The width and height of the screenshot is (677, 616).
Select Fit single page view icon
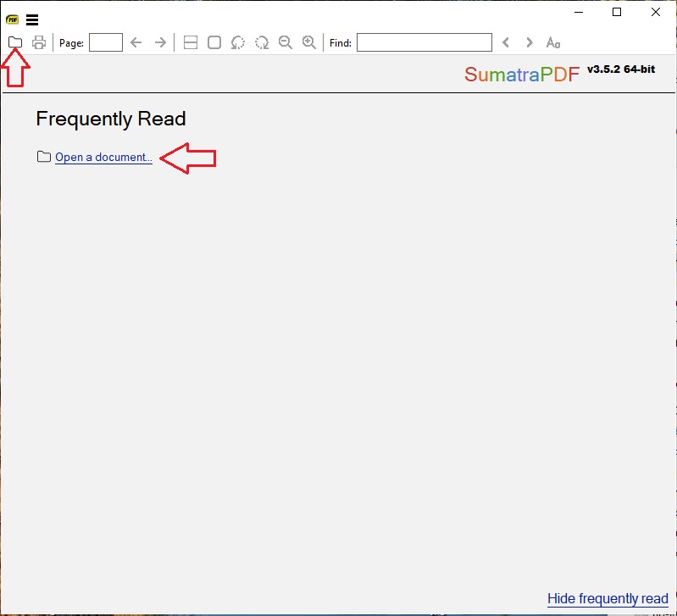tap(214, 42)
